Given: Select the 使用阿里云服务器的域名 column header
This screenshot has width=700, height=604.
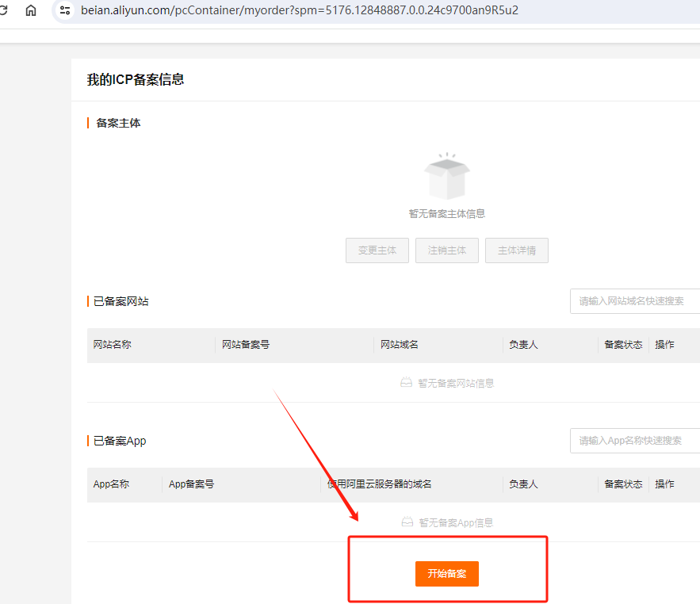Looking at the screenshot, I should pos(380,484).
